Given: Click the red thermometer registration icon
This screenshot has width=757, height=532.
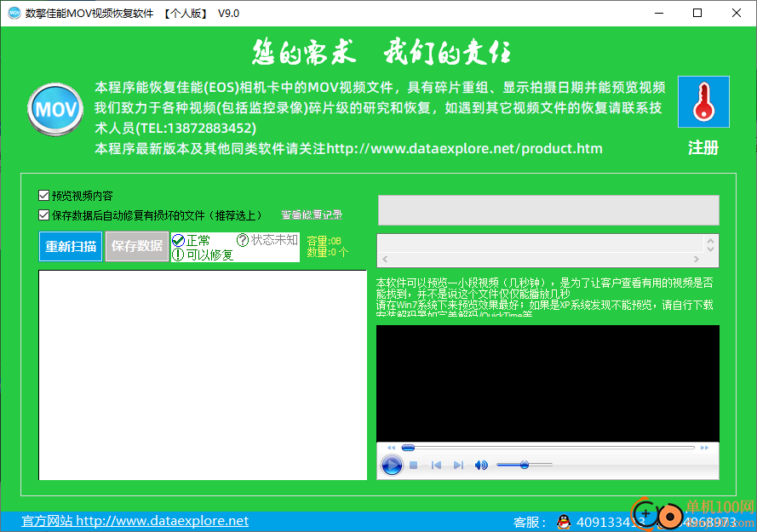Looking at the screenshot, I should tap(703, 101).
